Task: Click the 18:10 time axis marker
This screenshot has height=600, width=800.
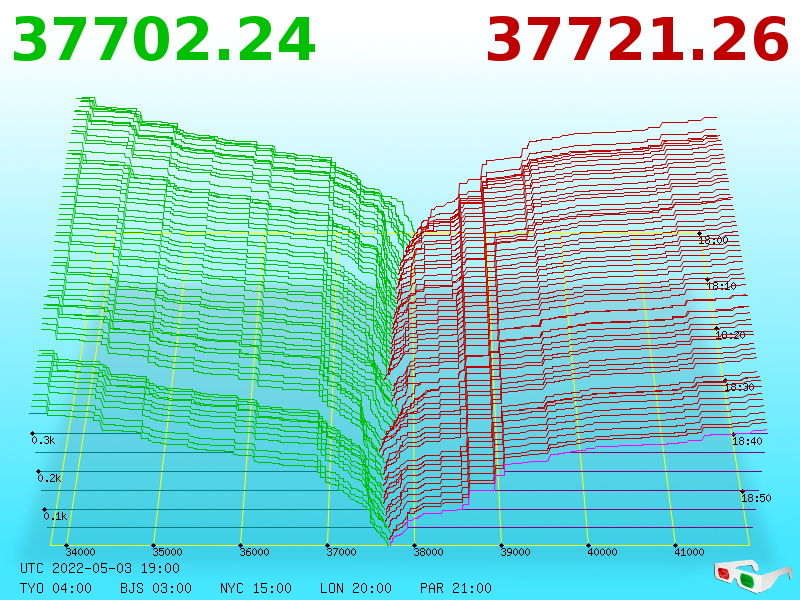Action: pyautogui.click(x=721, y=286)
